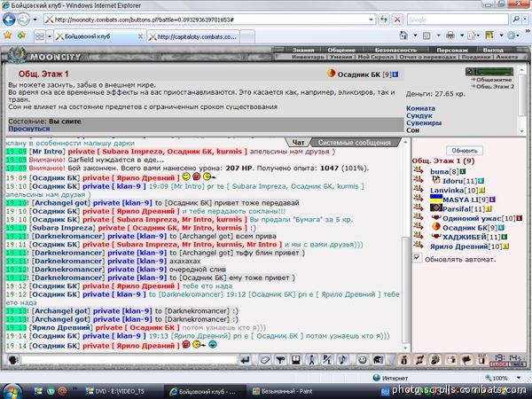The height and width of the screenshot is (399, 532).
Task: Click the chat filter funnel icon
Action: [x=280, y=360]
